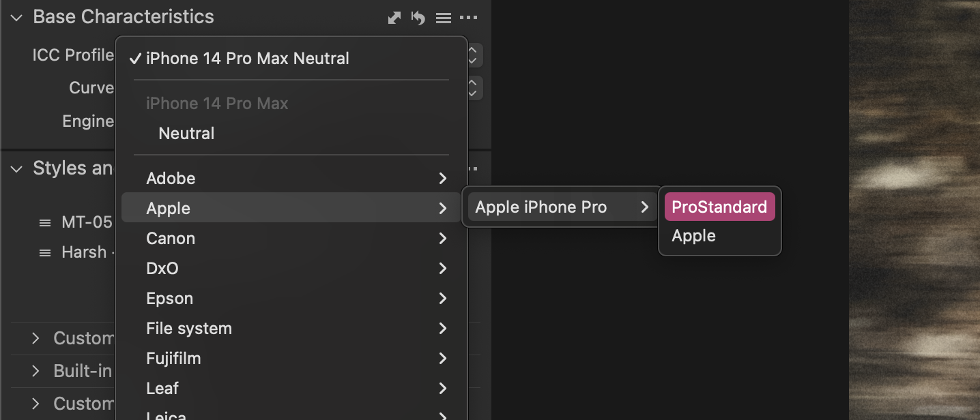Reset Base Characteristics with the undo arrow icon
This screenshot has height=420, width=980.
point(418,18)
